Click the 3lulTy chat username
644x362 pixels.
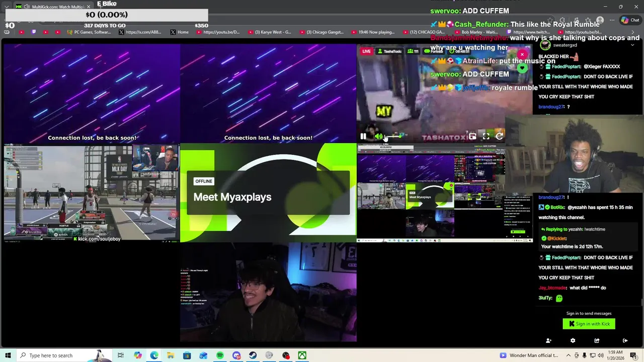(545, 298)
